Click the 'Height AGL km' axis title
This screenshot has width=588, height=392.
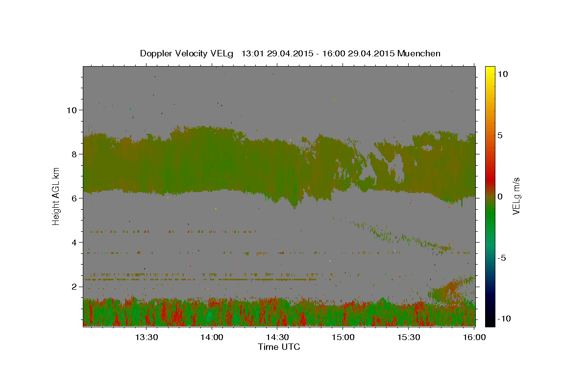point(56,196)
